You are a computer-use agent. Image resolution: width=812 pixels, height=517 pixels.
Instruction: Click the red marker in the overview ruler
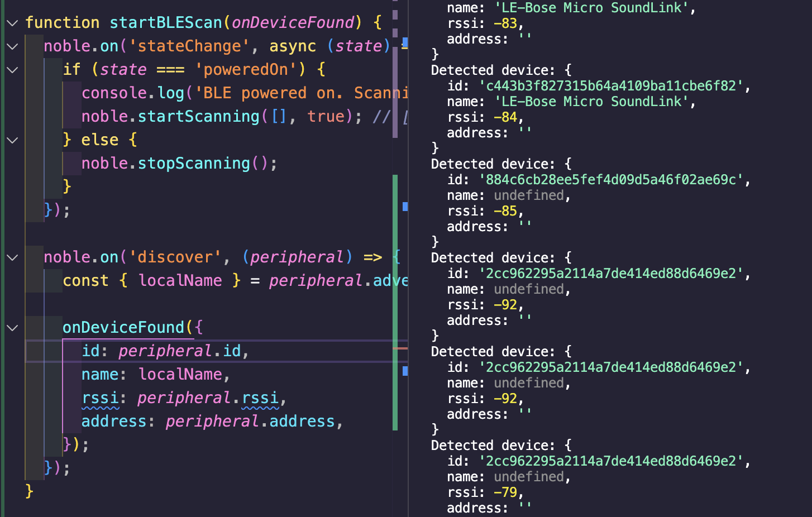[x=400, y=348]
